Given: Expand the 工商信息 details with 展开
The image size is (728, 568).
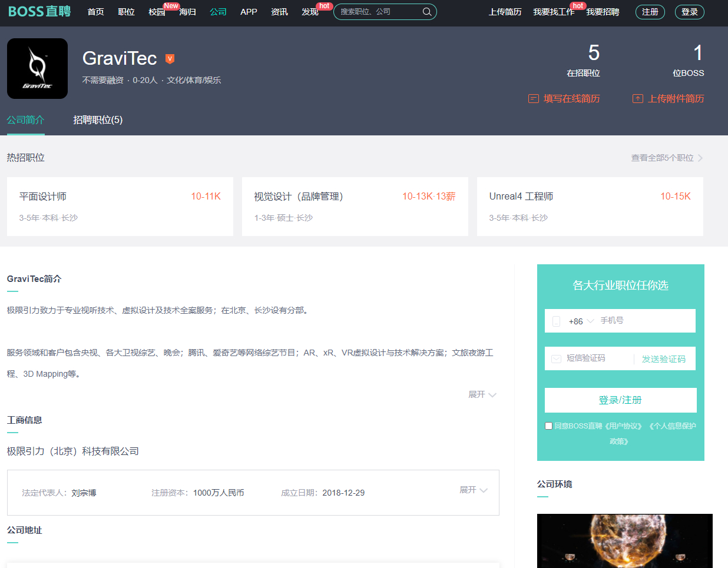Looking at the screenshot, I should point(474,490).
